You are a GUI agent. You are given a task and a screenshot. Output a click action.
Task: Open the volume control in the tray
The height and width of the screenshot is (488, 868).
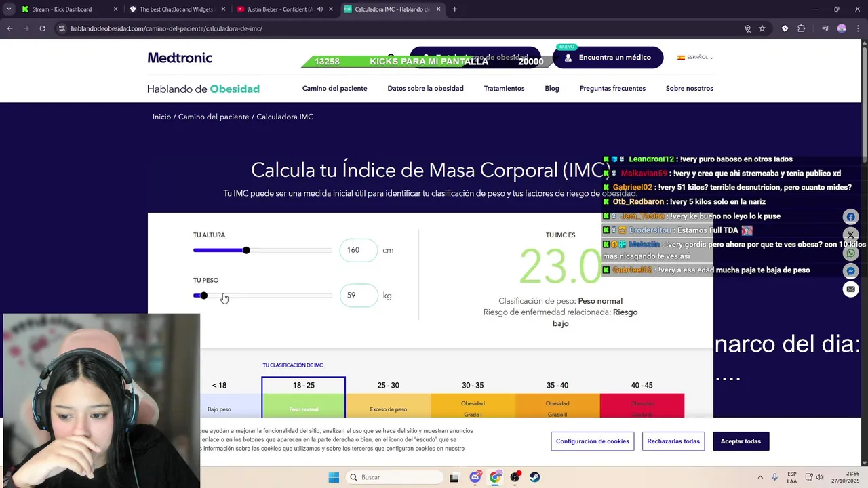coord(819,477)
